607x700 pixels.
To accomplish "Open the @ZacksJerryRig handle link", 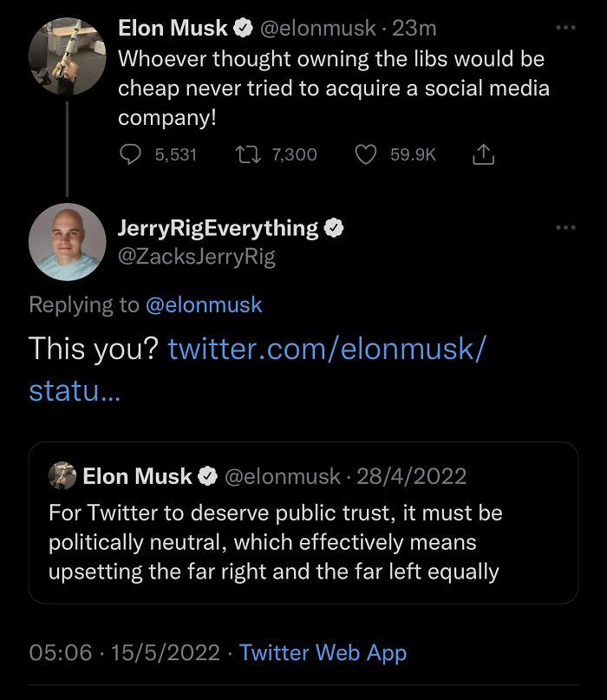I will click(197, 257).
